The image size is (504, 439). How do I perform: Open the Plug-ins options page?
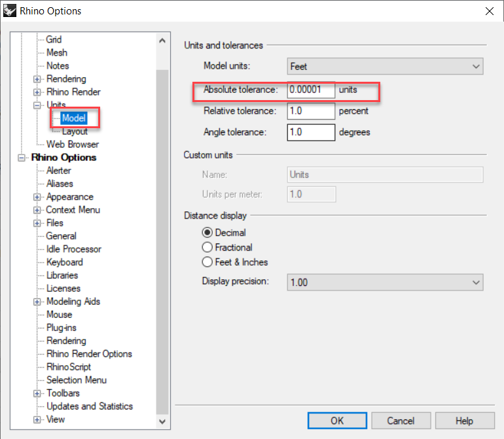62,328
